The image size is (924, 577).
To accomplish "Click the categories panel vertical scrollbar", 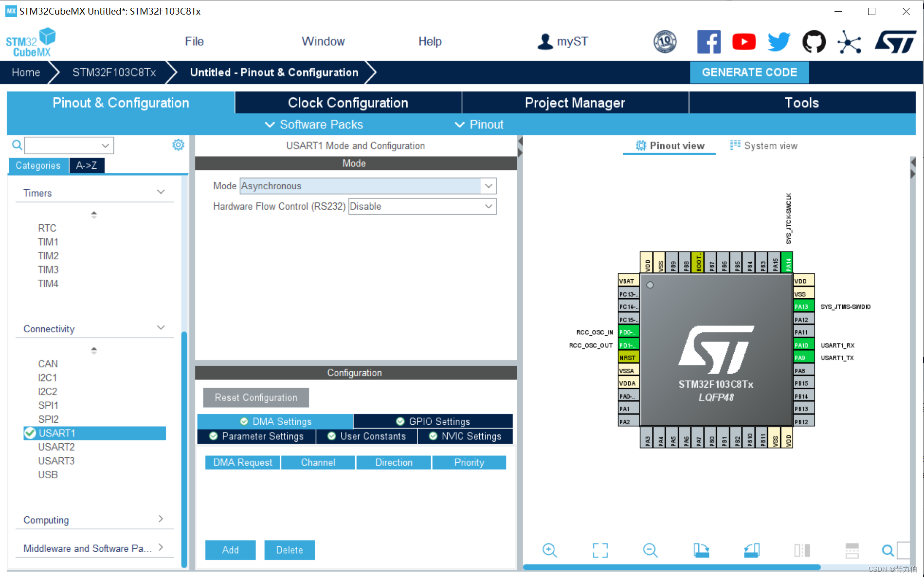I will (184, 450).
